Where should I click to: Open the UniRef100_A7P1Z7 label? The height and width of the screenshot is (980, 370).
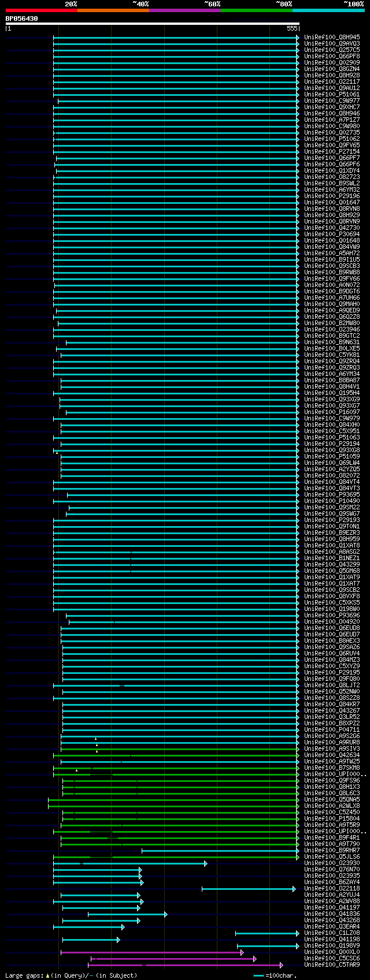pos(332,120)
